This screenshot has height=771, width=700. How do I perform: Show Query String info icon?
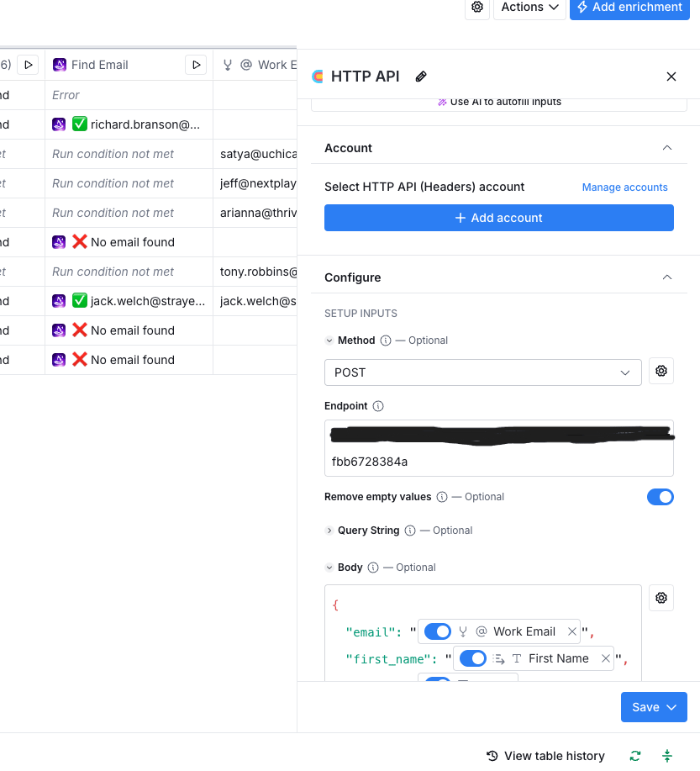coord(410,531)
